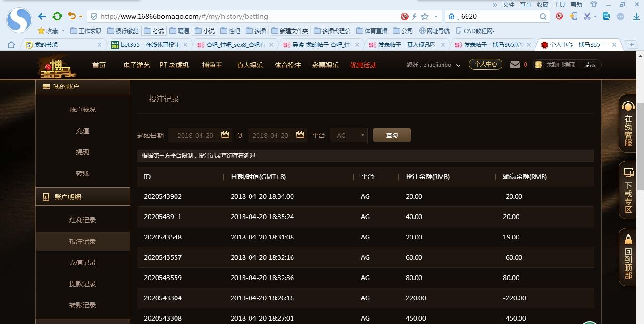The height and width of the screenshot is (324, 644).
Task: Open the end date calendar icon
Action: click(x=300, y=135)
